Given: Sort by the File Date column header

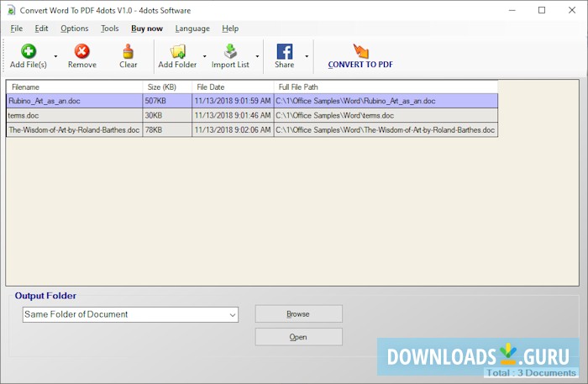Looking at the screenshot, I should [233, 87].
